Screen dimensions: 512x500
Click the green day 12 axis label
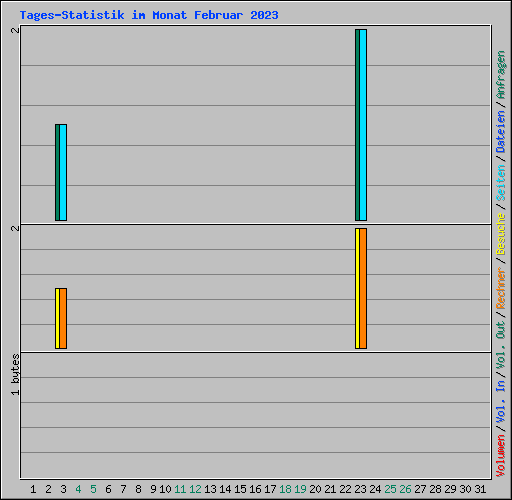click(195, 489)
